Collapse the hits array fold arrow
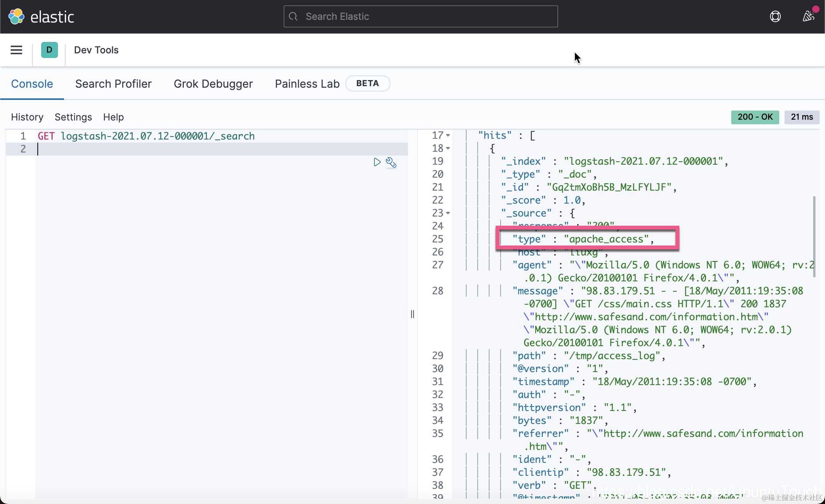The width and height of the screenshot is (825, 504). (448, 136)
